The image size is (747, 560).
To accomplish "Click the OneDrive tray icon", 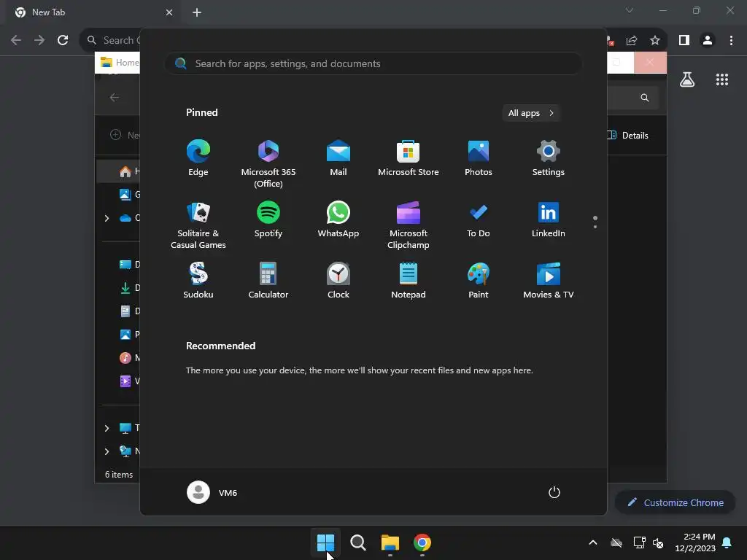I will coord(616,542).
